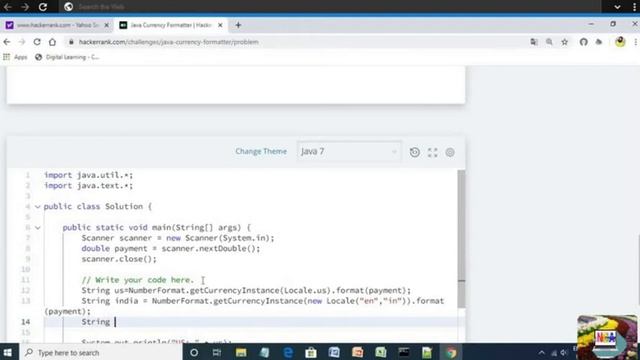
Task: Bookmark this page with the star icon
Action: click(x=565, y=42)
